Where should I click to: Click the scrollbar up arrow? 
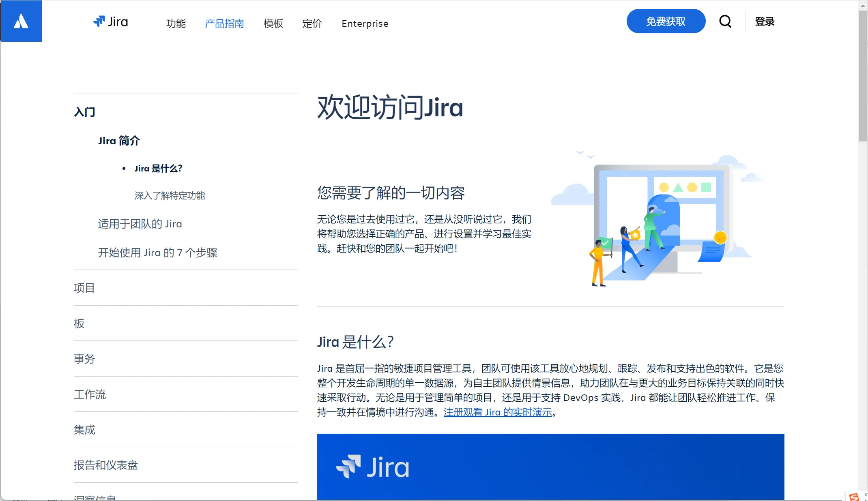click(x=863, y=5)
